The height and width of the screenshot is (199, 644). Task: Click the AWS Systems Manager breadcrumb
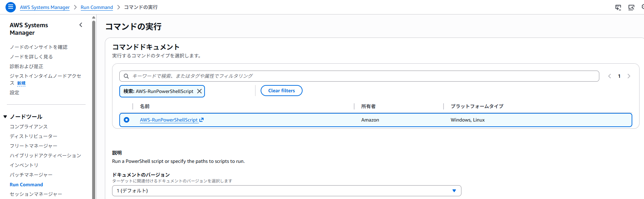pos(45,7)
